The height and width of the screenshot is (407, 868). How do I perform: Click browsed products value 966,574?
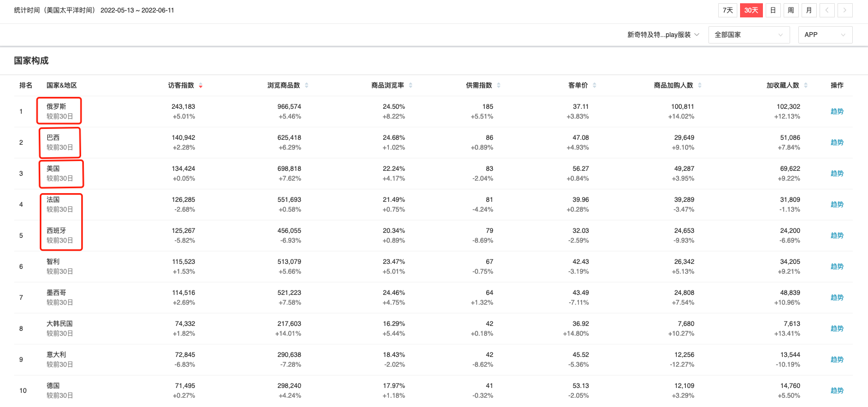pos(289,107)
